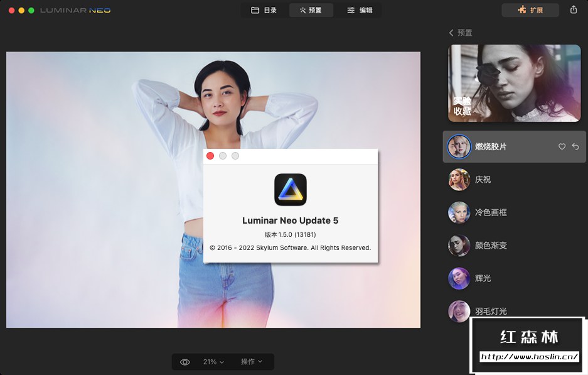Image resolution: width=588 pixels, height=375 pixels.
Task: Click the puzzle icon in the 扩展 button
Action: 522,10
